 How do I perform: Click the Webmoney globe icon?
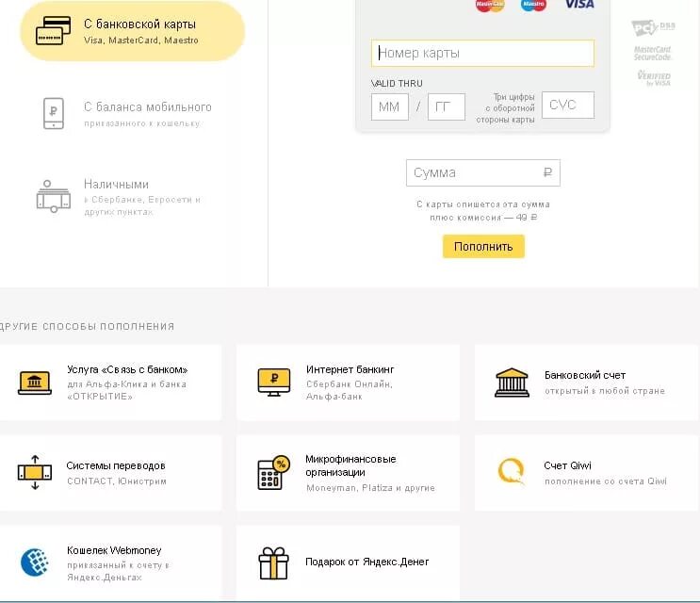[35, 562]
